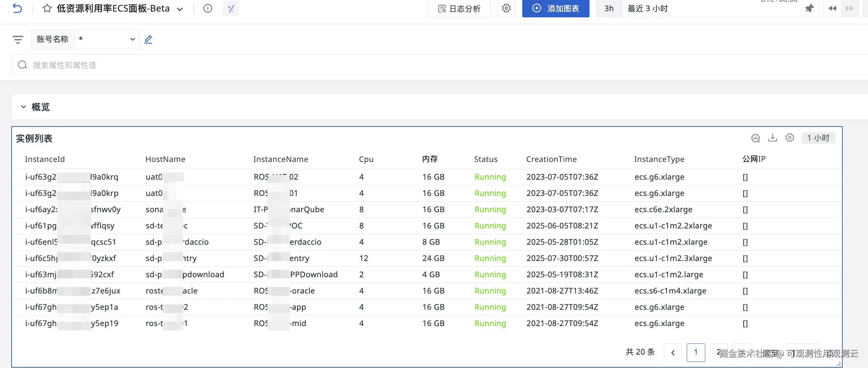Click creation time 2025-07-30T00:57Z
The image size is (868, 368).
pos(562,258)
